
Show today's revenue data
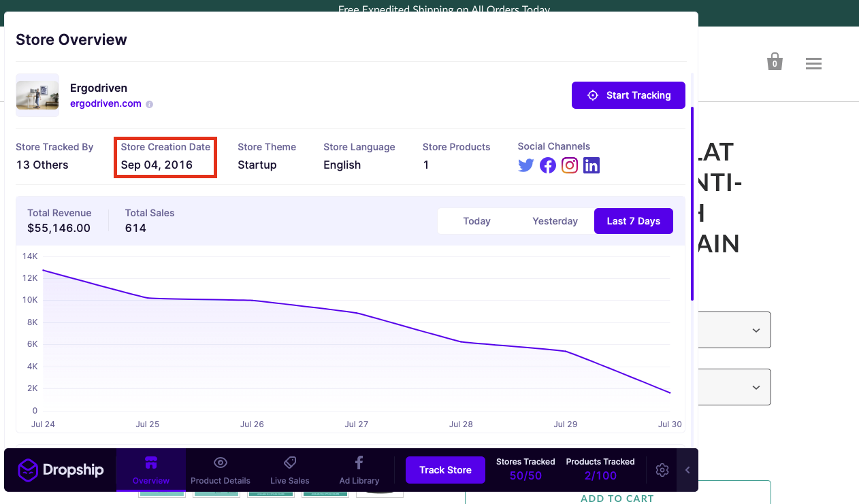click(476, 221)
